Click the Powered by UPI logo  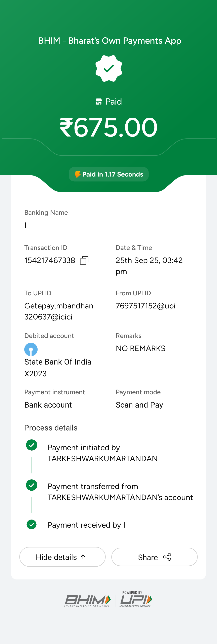coord(136,599)
